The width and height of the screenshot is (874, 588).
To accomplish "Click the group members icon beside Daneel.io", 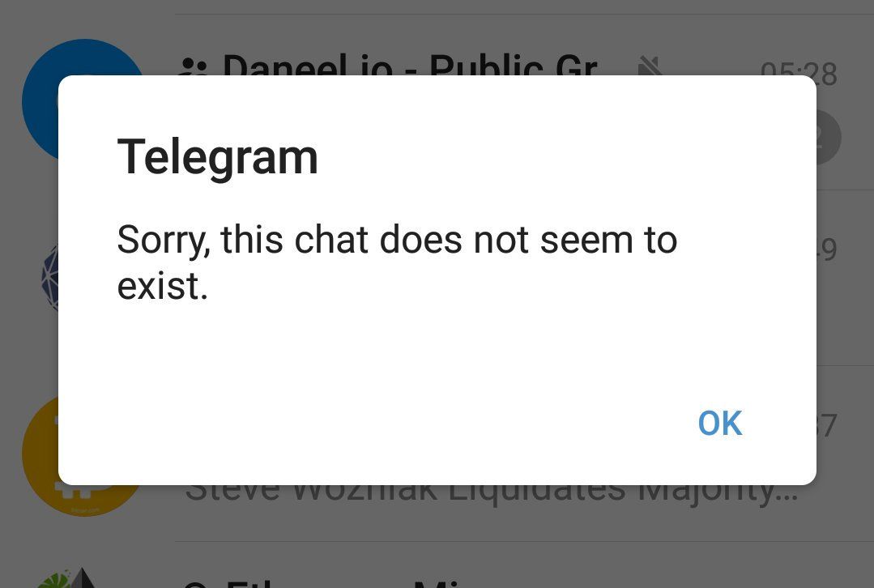I will click(194, 66).
